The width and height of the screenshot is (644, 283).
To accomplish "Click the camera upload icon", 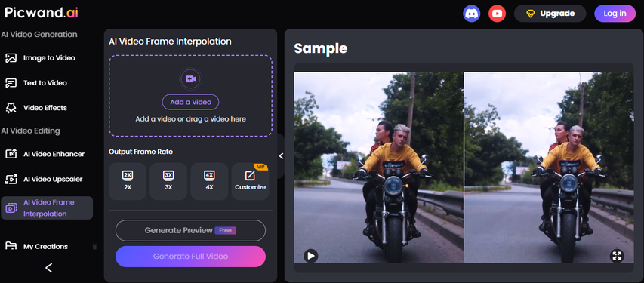I will [x=190, y=78].
